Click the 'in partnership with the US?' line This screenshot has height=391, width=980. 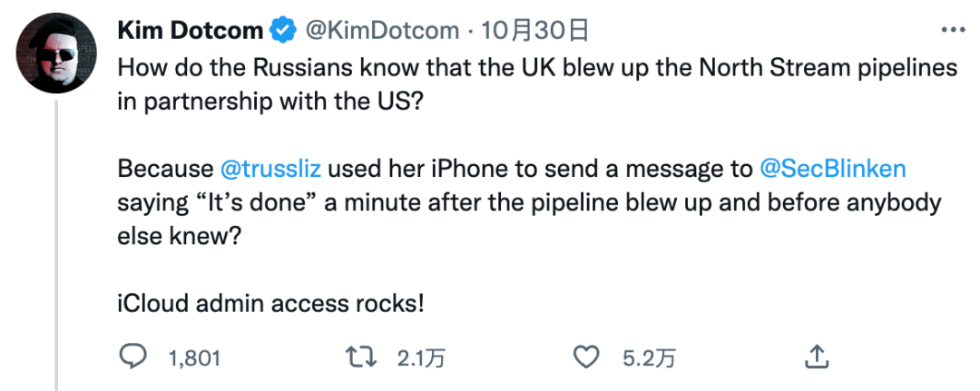pyautogui.click(x=269, y=101)
